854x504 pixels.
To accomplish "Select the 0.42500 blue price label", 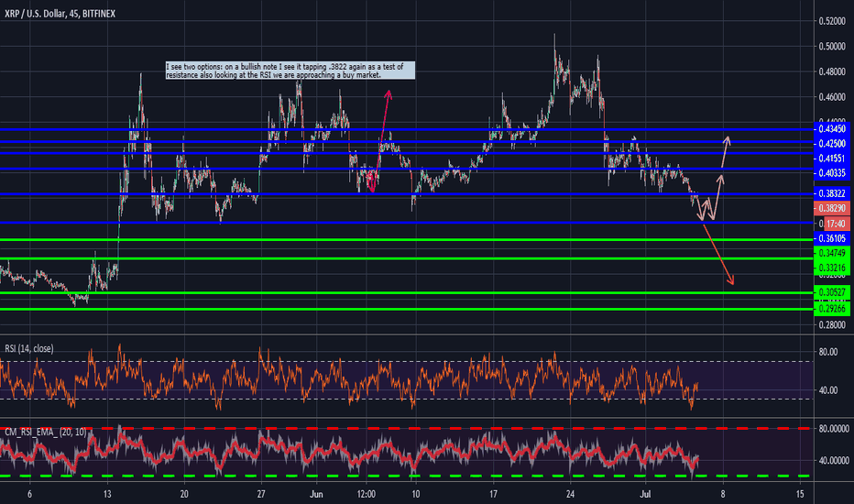I will click(832, 144).
